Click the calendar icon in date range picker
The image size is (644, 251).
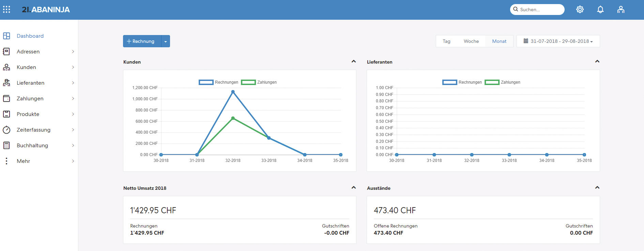(x=526, y=41)
